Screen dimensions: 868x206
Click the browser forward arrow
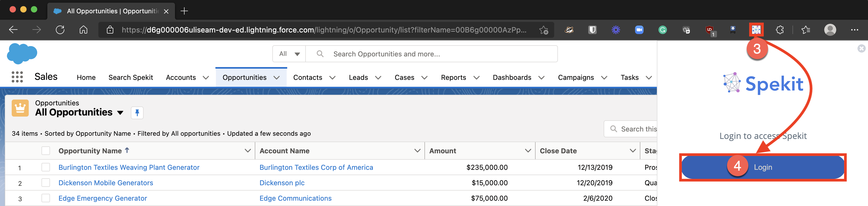pyautogui.click(x=36, y=30)
